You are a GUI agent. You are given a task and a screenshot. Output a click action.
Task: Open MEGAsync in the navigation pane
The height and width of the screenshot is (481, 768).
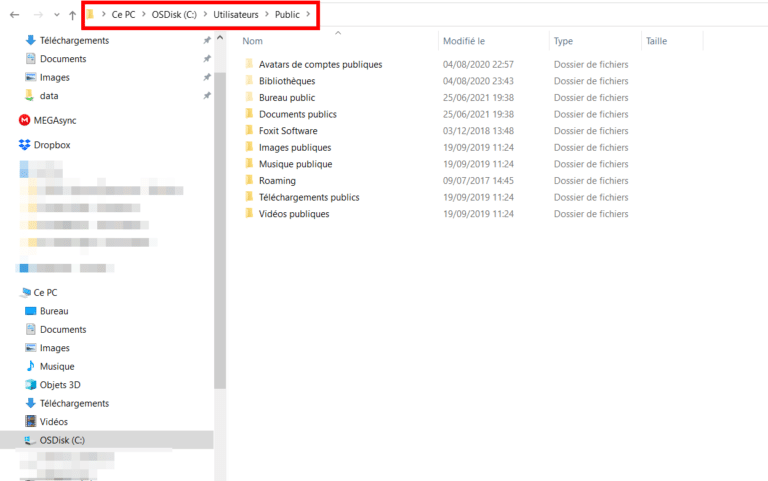click(x=55, y=120)
